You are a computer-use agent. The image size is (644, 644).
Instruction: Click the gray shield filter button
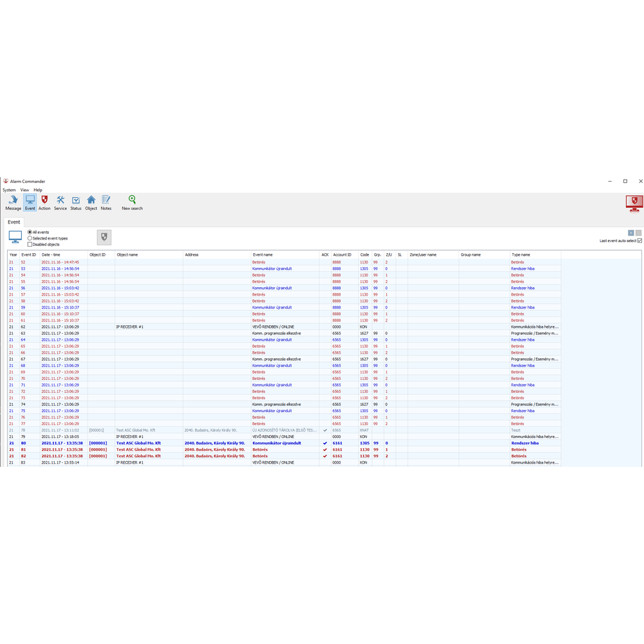pos(104,238)
